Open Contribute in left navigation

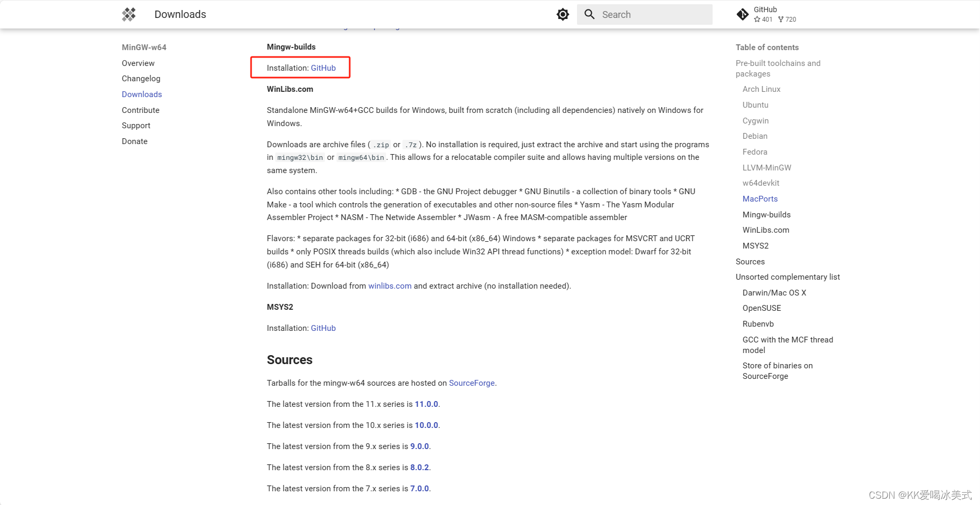(140, 110)
